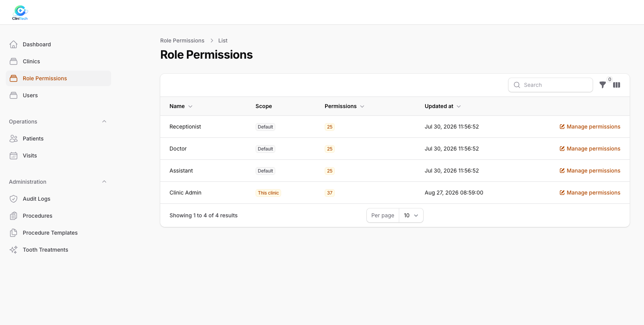Click Manage permissions for Clinic Admin
644x325 pixels.
(590, 193)
